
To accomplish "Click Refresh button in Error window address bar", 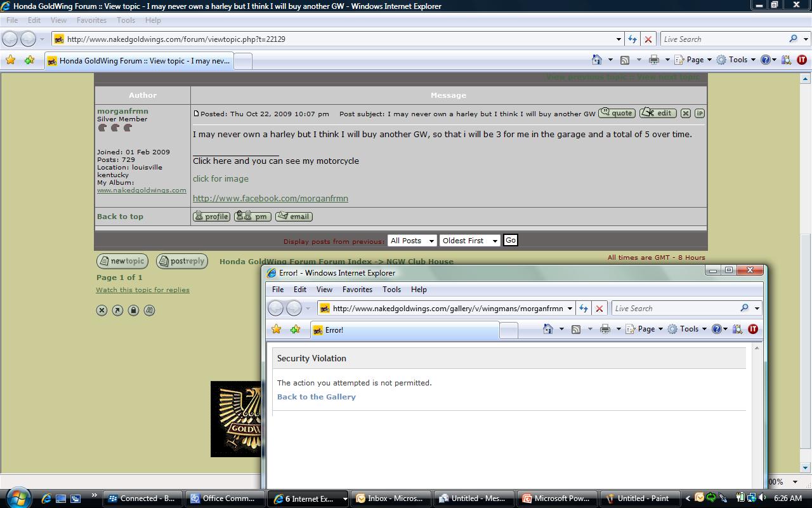I will coord(583,308).
